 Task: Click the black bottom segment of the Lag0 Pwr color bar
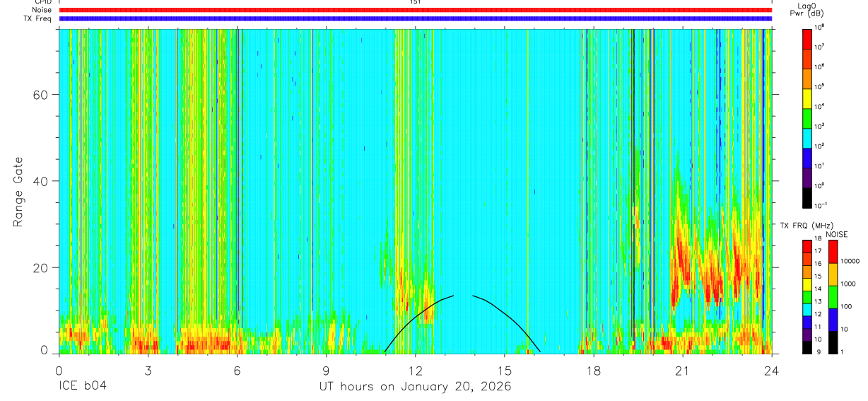(807, 197)
